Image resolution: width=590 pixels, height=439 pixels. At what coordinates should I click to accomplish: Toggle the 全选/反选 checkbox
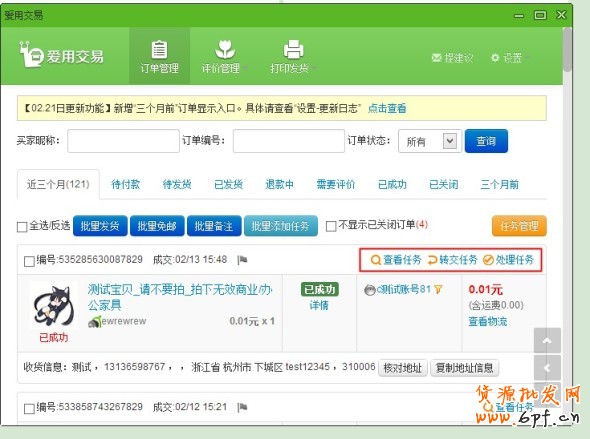point(22,226)
